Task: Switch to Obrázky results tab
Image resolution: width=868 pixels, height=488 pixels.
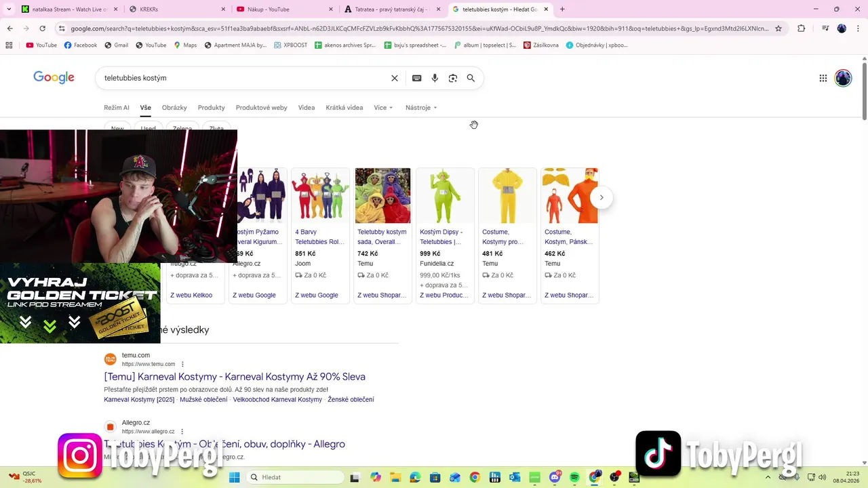Action: coord(174,108)
